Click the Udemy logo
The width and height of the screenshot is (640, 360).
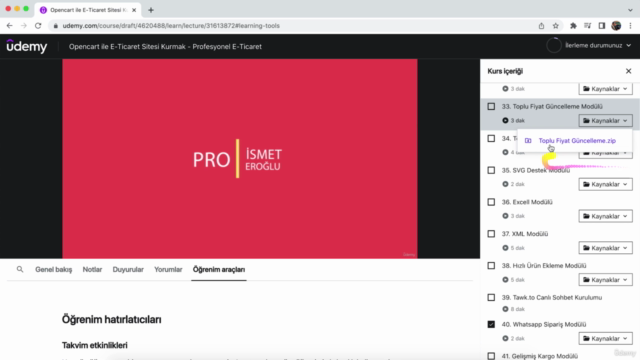click(27, 46)
